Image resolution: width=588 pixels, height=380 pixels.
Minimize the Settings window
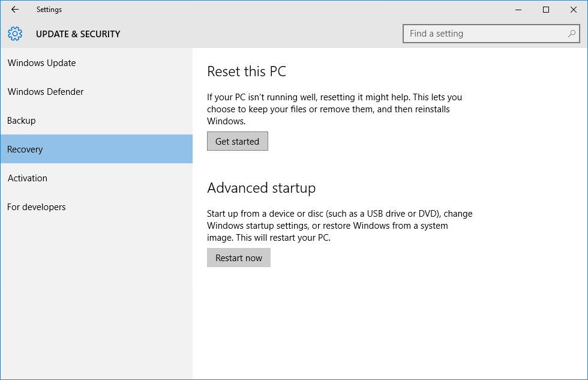(x=518, y=10)
